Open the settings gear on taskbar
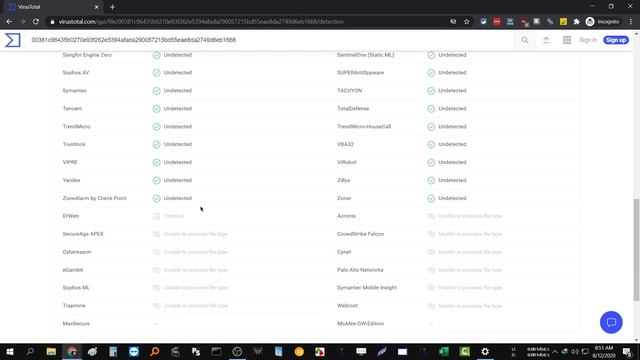The image size is (640, 360). click(485, 351)
